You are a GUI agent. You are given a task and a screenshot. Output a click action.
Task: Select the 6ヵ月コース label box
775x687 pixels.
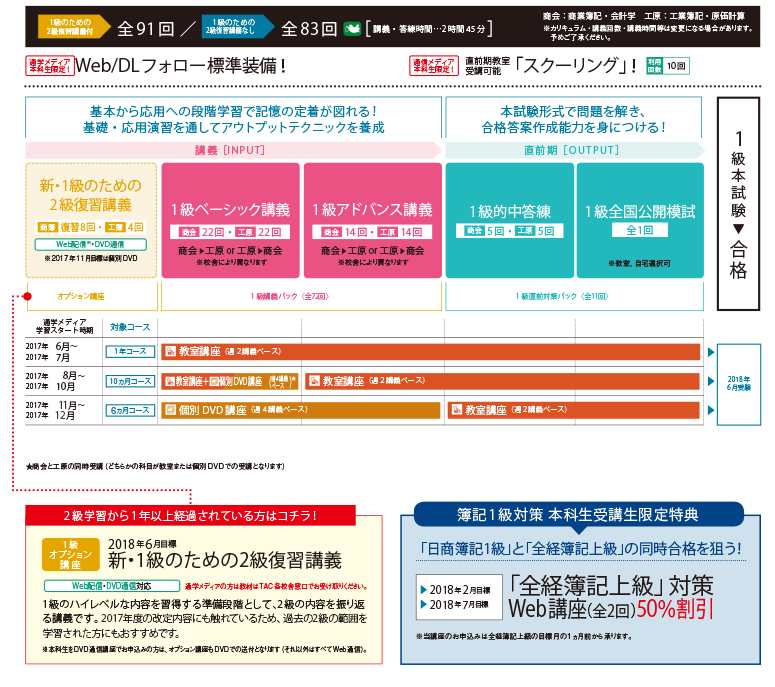[129, 410]
